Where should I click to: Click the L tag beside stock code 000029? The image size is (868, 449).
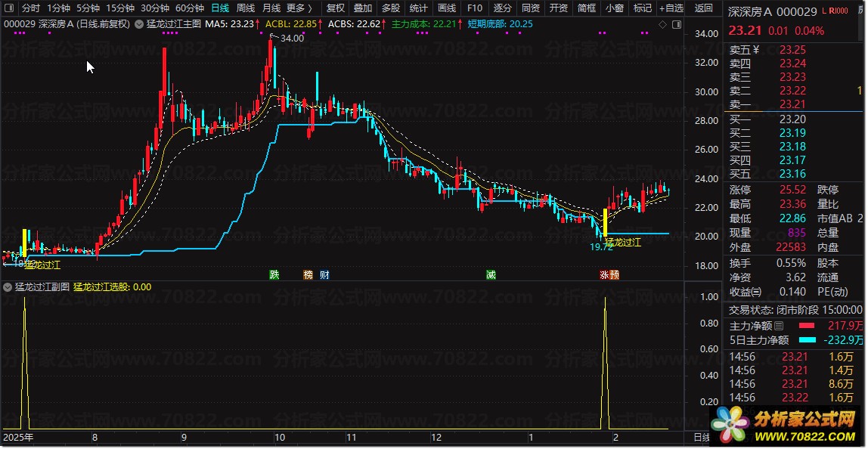tap(824, 11)
